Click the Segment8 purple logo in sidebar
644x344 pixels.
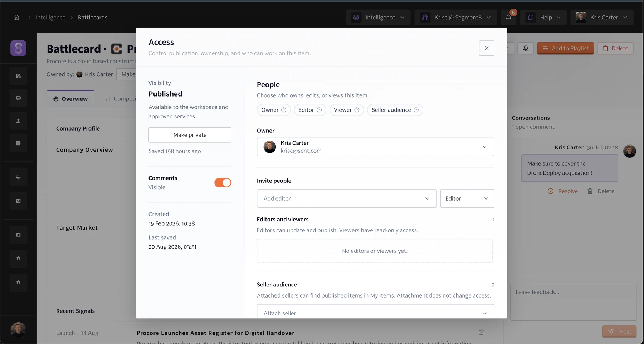click(18, 48)
